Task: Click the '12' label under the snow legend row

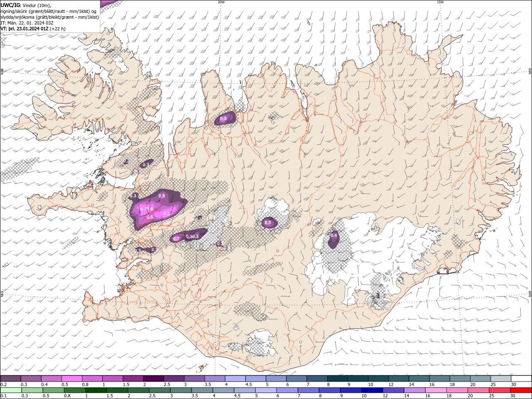Action: tap(391, 384)
